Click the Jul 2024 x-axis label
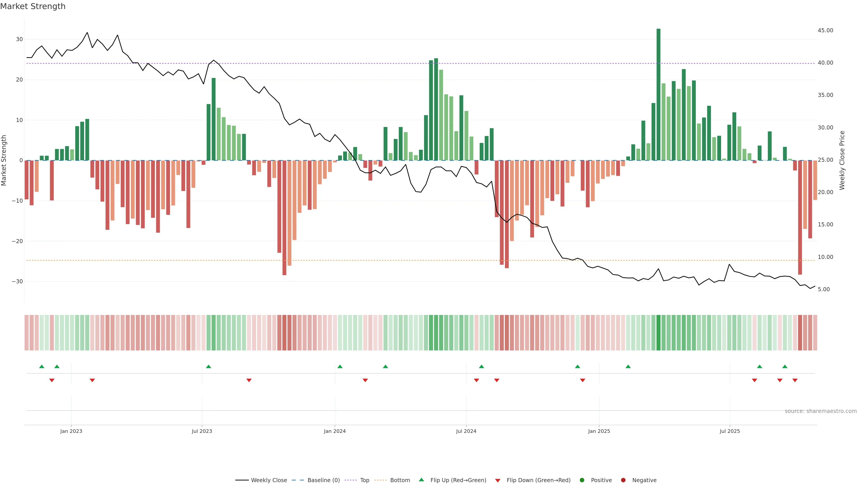This screenshot has width=868, height=488. (466, 431)
